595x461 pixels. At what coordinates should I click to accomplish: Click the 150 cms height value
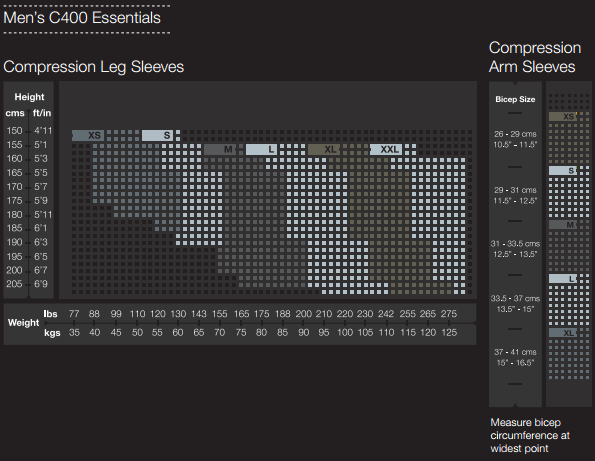pyautogui.click(x=14, y=131)
